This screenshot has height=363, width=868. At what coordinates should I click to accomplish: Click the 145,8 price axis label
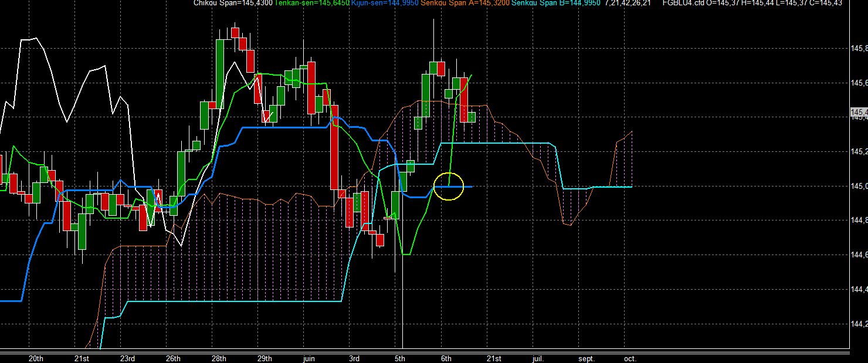pyautogui.click(x=859, y=49)
